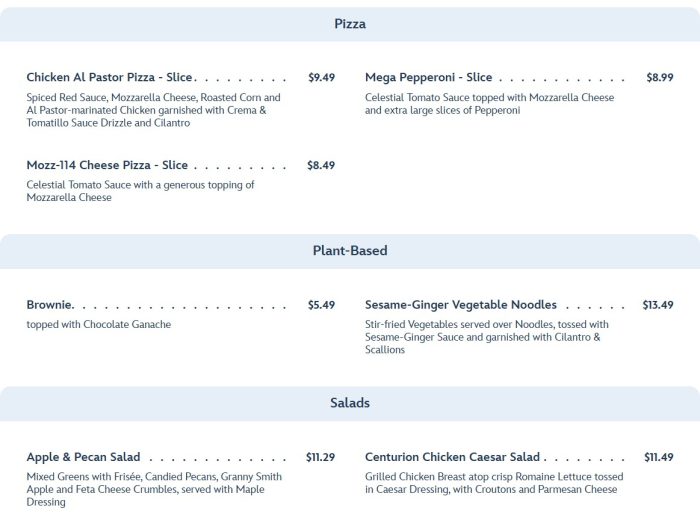Collapse the Salads section header
This screenshot has width=700, height=529.
coord(350,403)
